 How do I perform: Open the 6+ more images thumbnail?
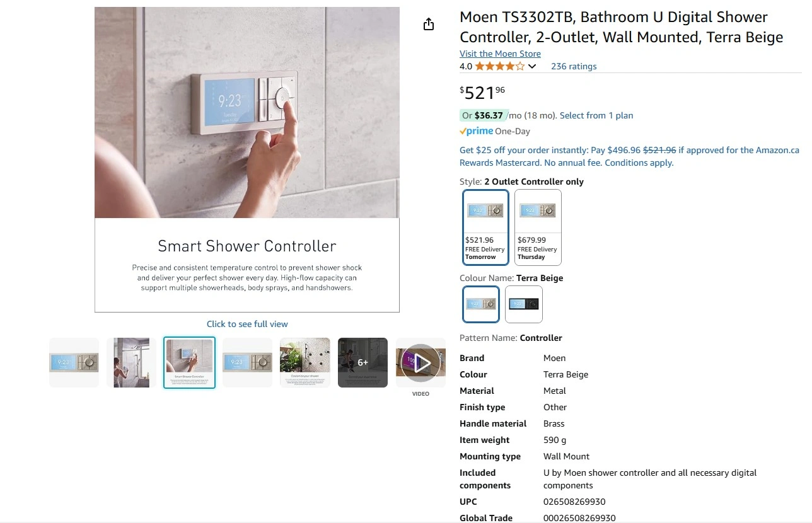point(362,362)
